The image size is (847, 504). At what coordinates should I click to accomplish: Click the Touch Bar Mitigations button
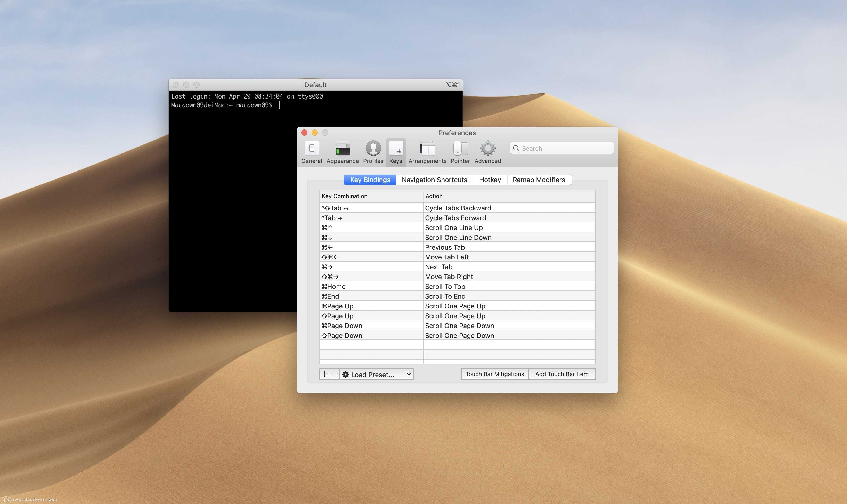[x=494, y=374]
